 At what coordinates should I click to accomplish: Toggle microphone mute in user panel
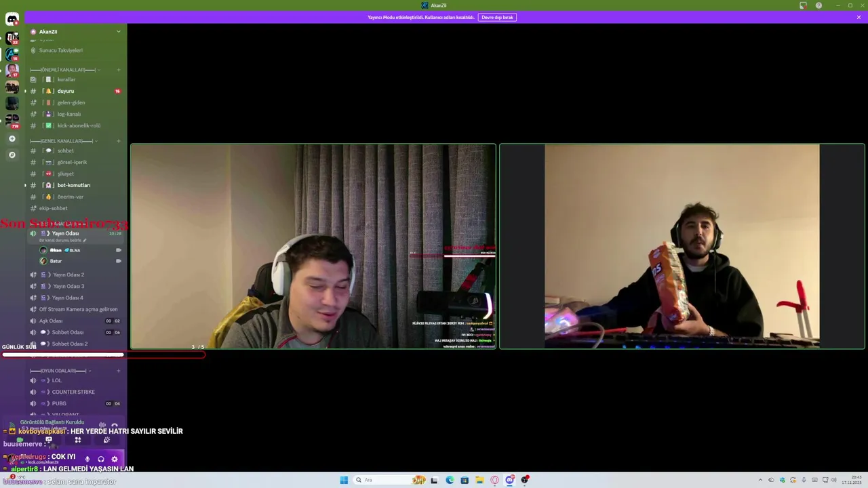coord(87,459)
